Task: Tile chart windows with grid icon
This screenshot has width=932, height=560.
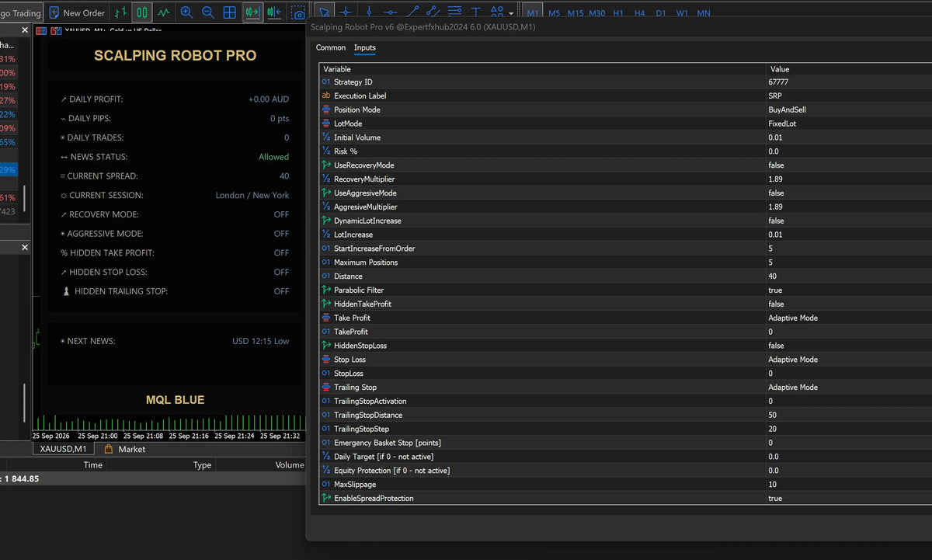Action: click(x=230, y=12)
